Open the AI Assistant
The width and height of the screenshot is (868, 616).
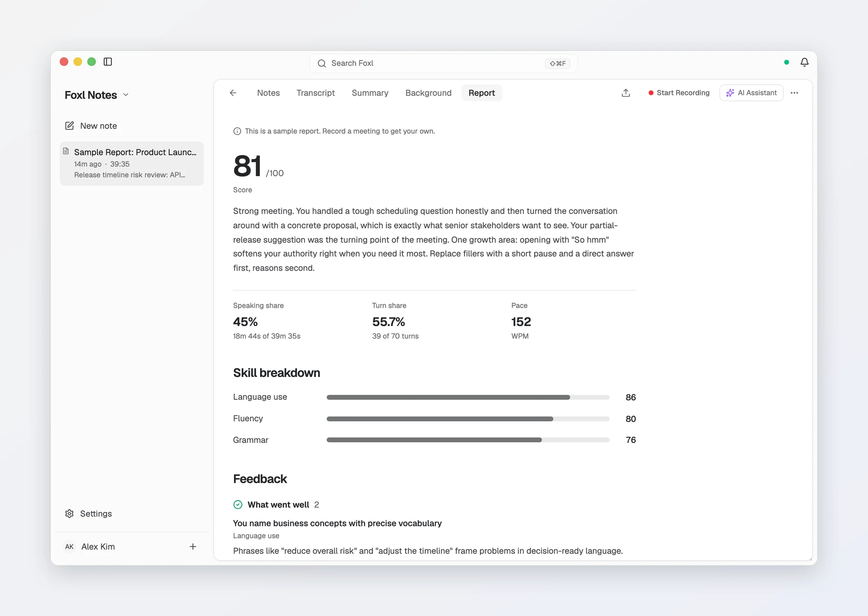pos(751,93)
